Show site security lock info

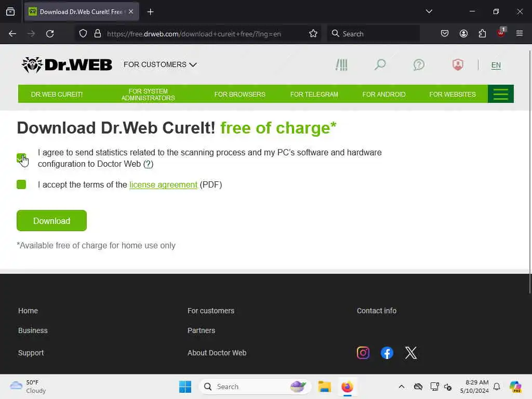tap(98, 34)
